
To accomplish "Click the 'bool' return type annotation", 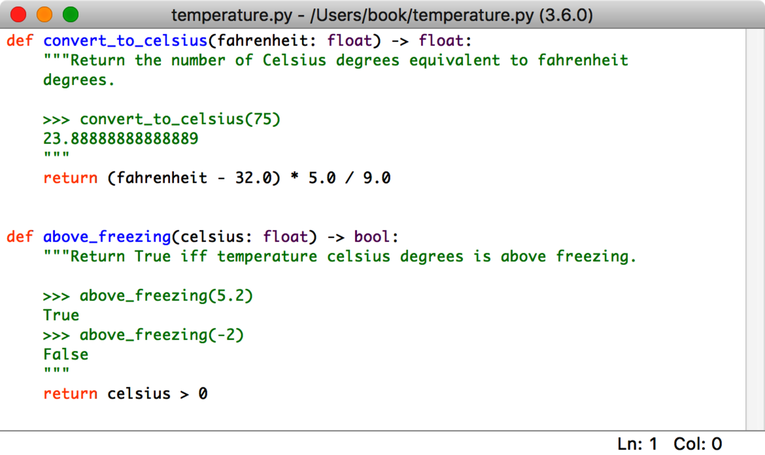I will tap(373, 237).
